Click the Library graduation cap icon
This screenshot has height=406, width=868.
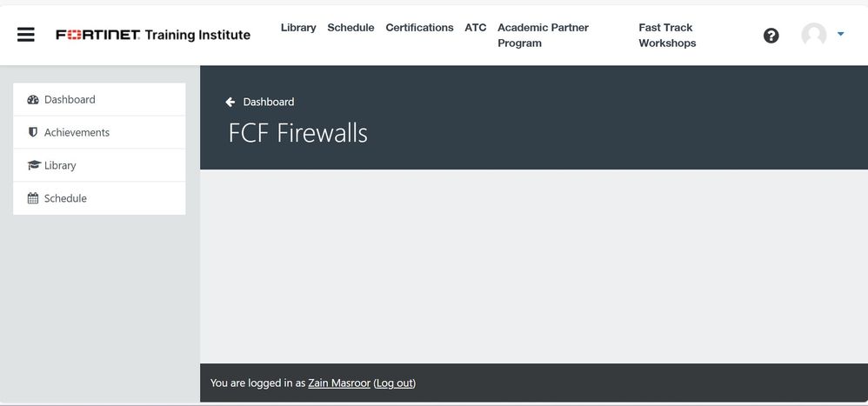pos(34,165)
